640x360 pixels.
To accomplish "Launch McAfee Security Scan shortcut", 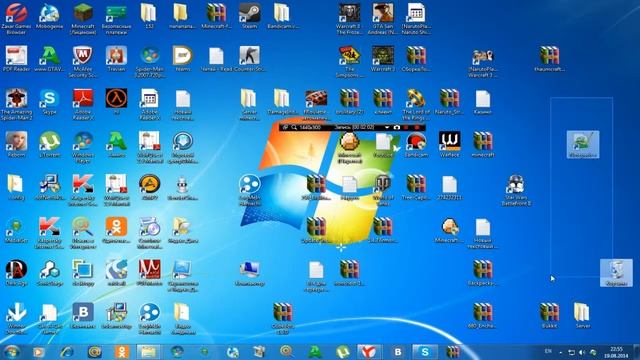I will [83, 61].
